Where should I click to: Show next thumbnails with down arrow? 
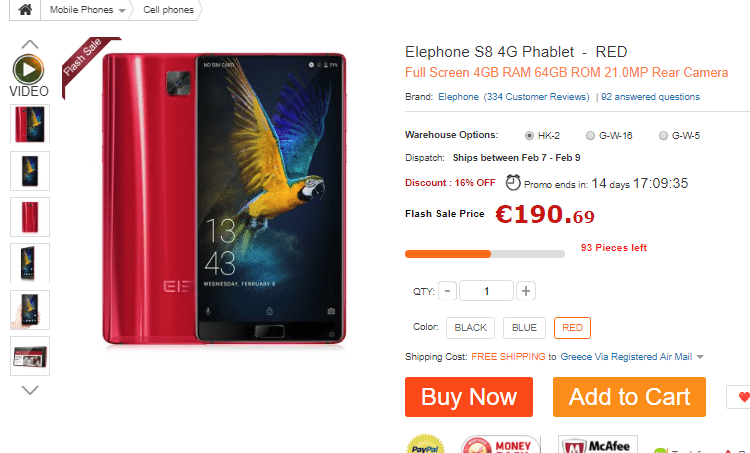30,390
